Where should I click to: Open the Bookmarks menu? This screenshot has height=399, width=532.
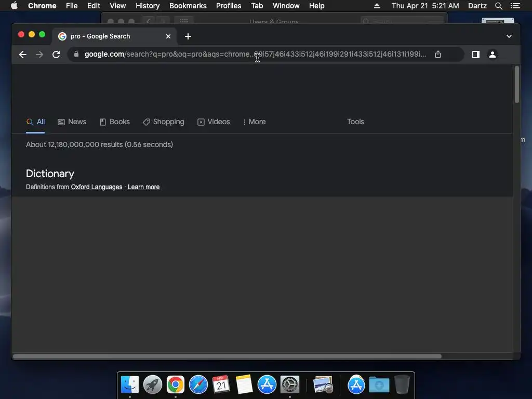tap(188, 6)
